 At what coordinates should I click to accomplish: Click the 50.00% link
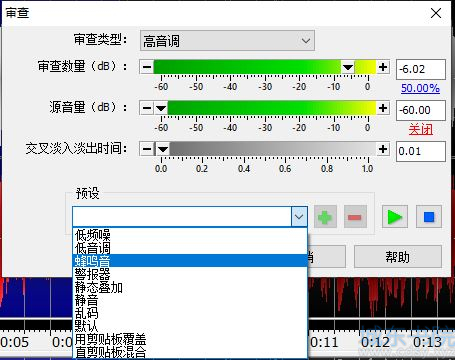(420, 88)
